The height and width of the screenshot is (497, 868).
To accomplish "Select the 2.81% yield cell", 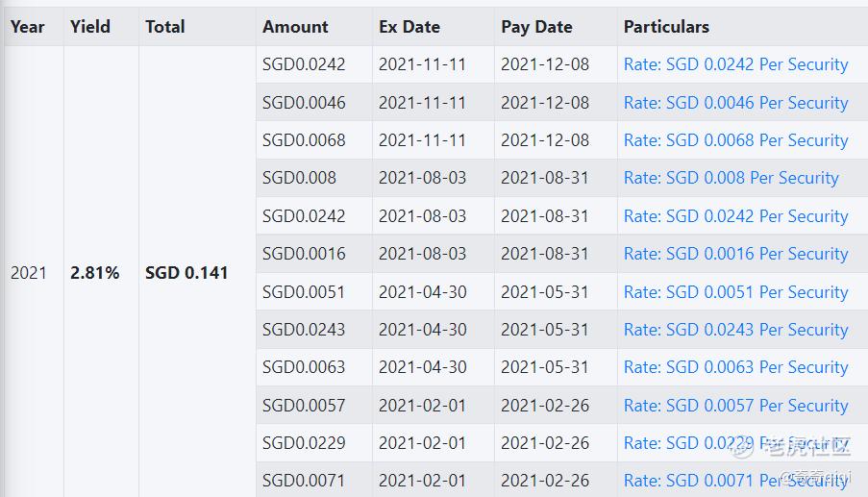I will [94, 273].
